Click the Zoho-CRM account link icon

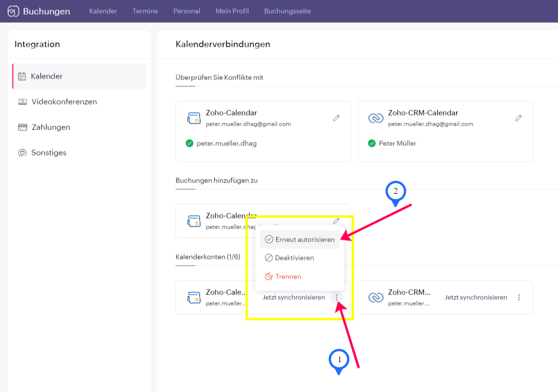[x=376, y=297]
